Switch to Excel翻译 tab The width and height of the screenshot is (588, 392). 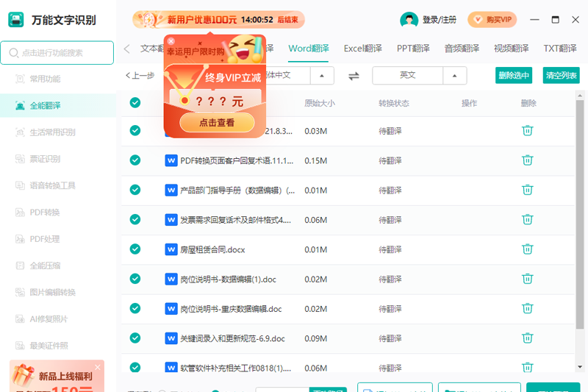click(x=362, y=49)
